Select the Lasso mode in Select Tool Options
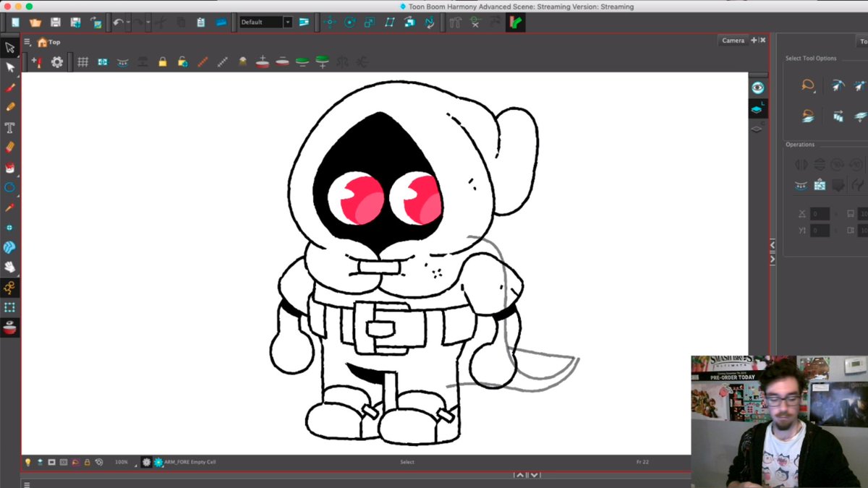Image resolution: width=868 pixels, height=488 pixels. pos(808,86)
